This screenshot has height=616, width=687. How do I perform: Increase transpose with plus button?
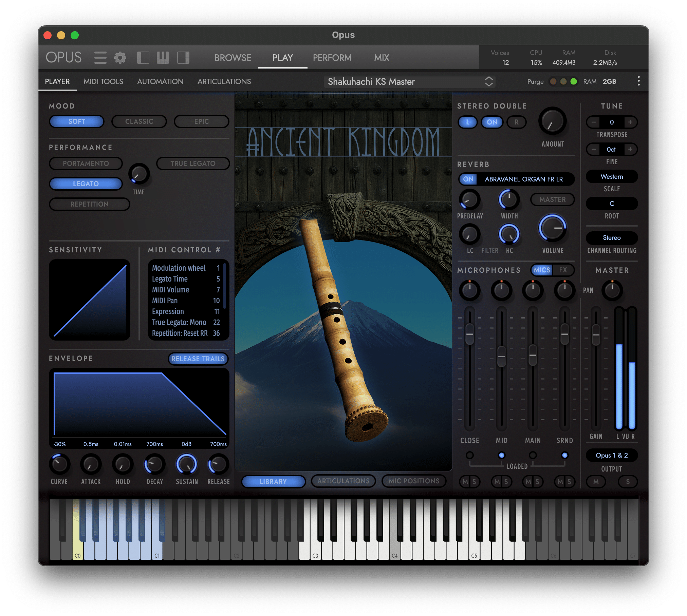click(x=630, y=122)
